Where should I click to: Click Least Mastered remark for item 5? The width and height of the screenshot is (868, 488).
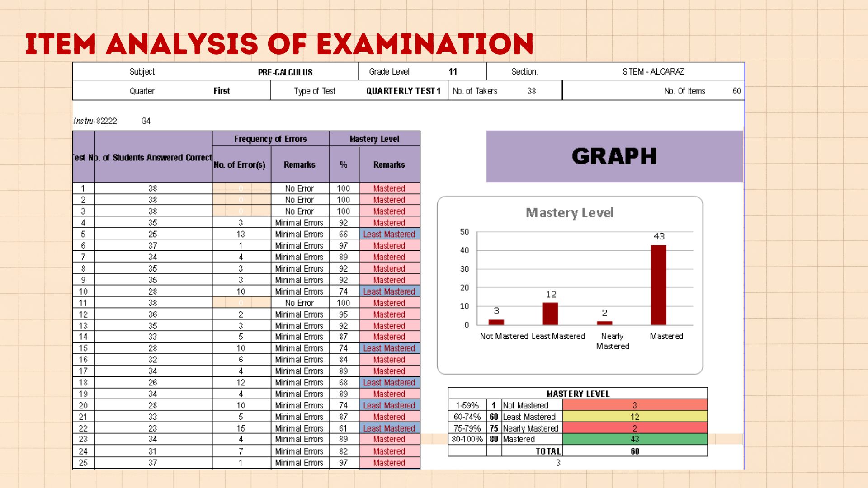coord(389,234)
